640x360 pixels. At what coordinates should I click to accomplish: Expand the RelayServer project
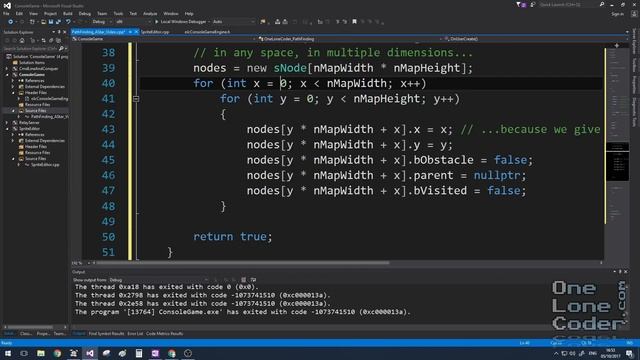click(7, 122)
